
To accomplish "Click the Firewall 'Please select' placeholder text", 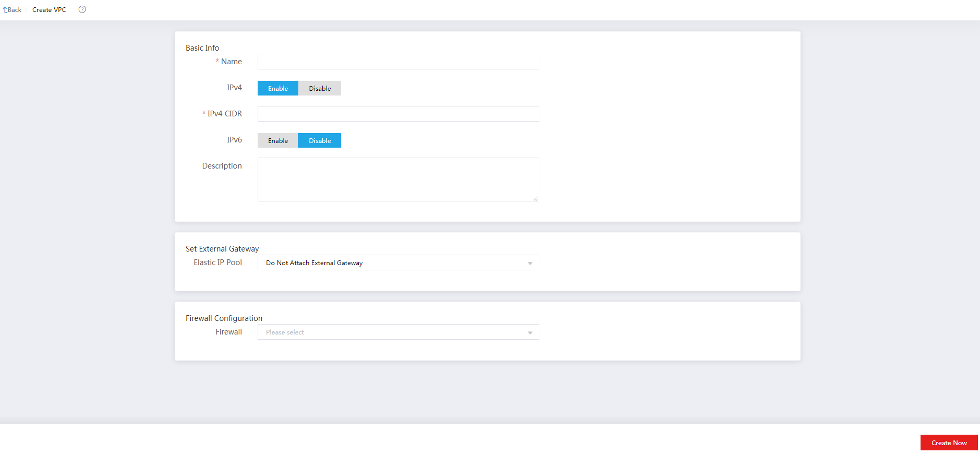I will click(285, 332).
